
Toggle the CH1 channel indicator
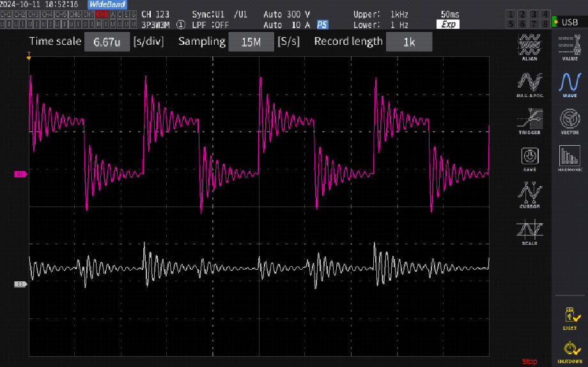[6, 15]
